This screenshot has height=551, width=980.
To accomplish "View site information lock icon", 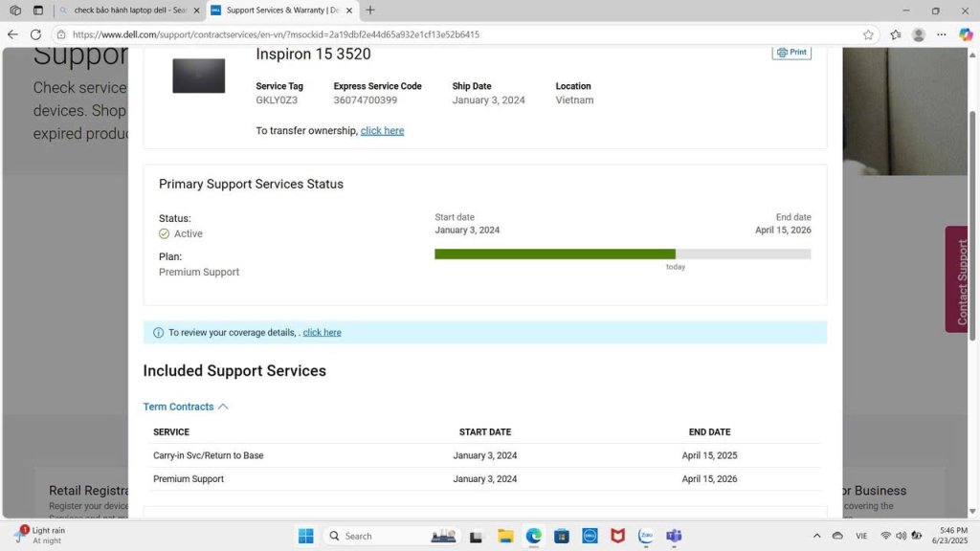I will pos(60,34).
